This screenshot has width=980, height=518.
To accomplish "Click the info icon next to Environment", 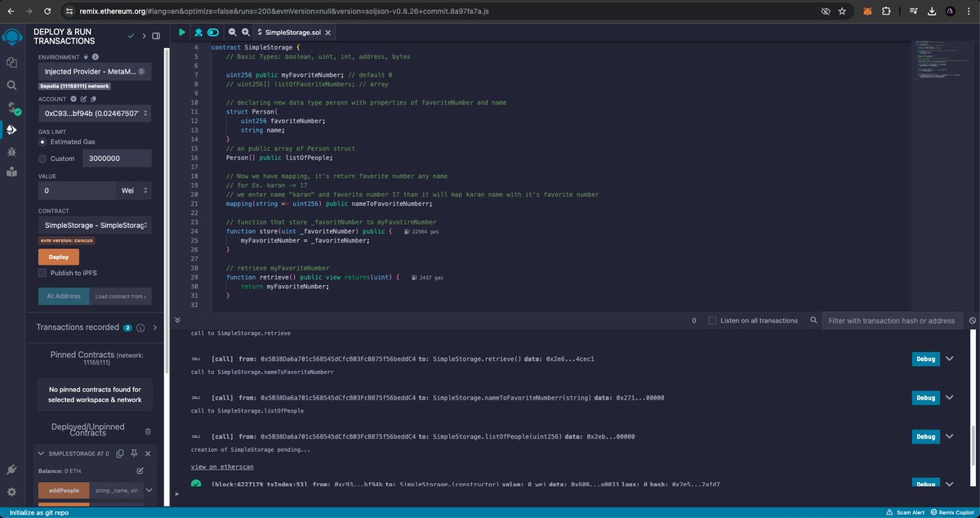I will click(x=95, y=57).
